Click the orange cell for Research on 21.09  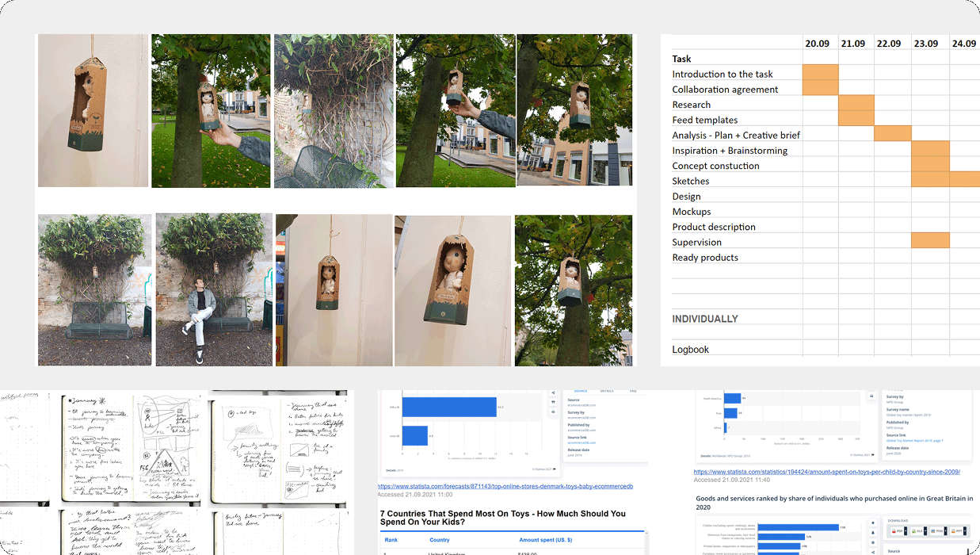point(856,105)
